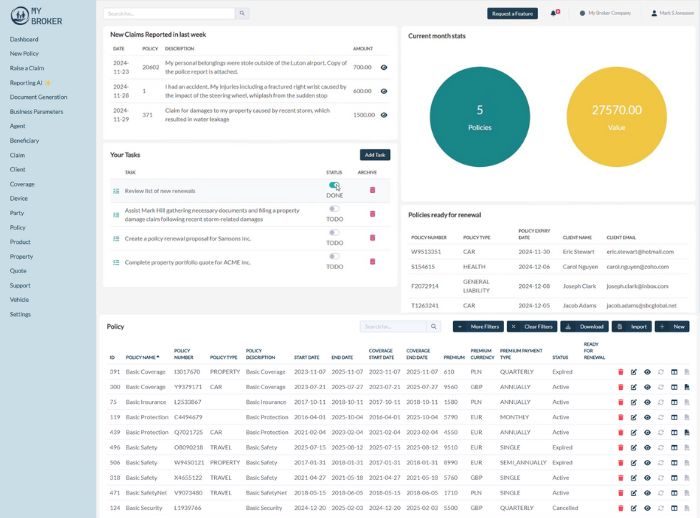
Task: Click the top search magnifier button
Action: (x=242, y=14)
